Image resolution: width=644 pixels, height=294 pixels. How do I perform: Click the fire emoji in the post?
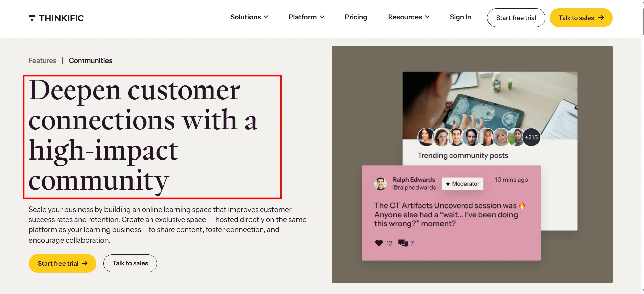tap(522, 205)
